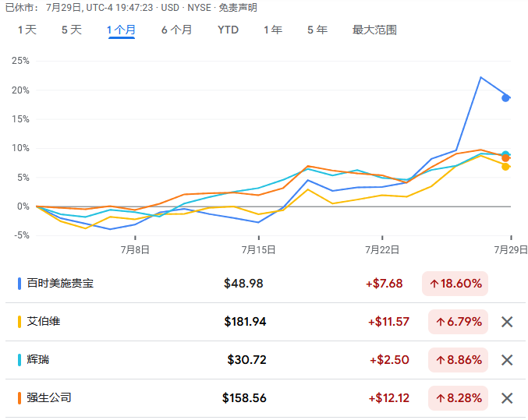Click the orange 强生公司 endpoint dot
Screen dimensions: 528x420
pyautogui.click(x=505, y=158)
